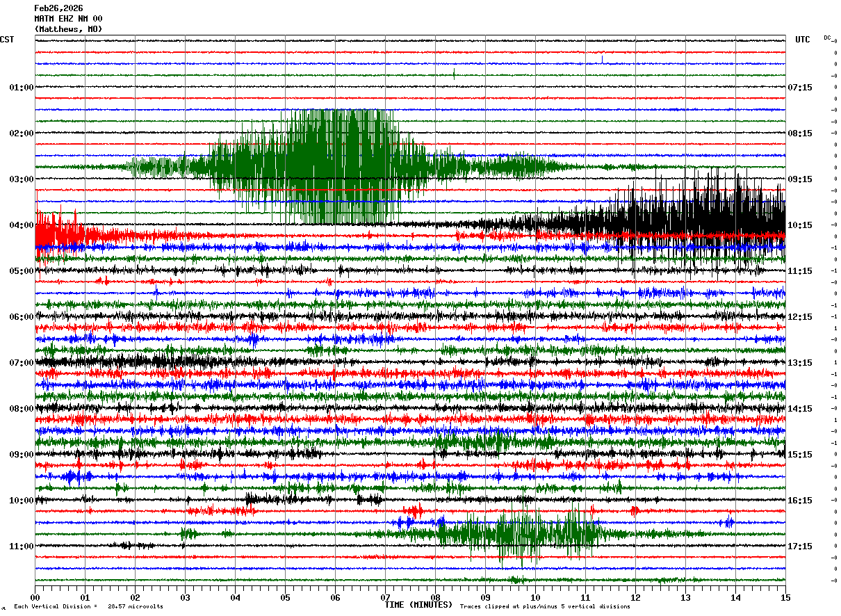The height and width of the screenshot is (616, 841).
Task: Click minute tick label 15 on the x-axis
Action: 785,598
